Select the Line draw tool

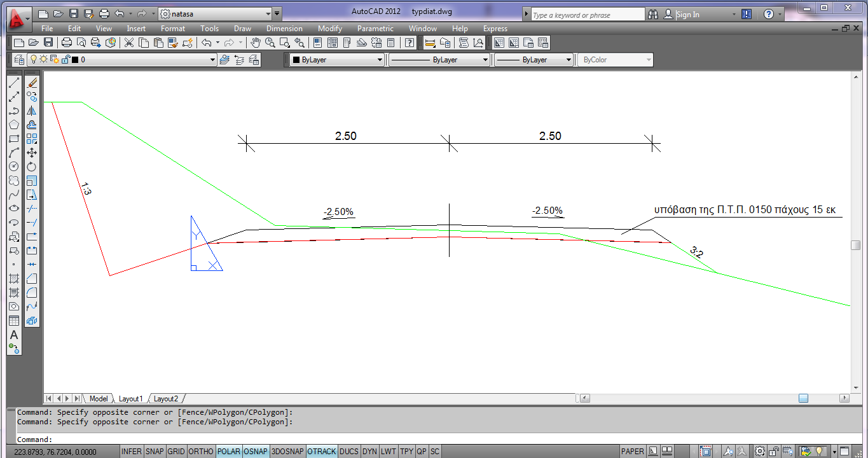tap(14, 83)
